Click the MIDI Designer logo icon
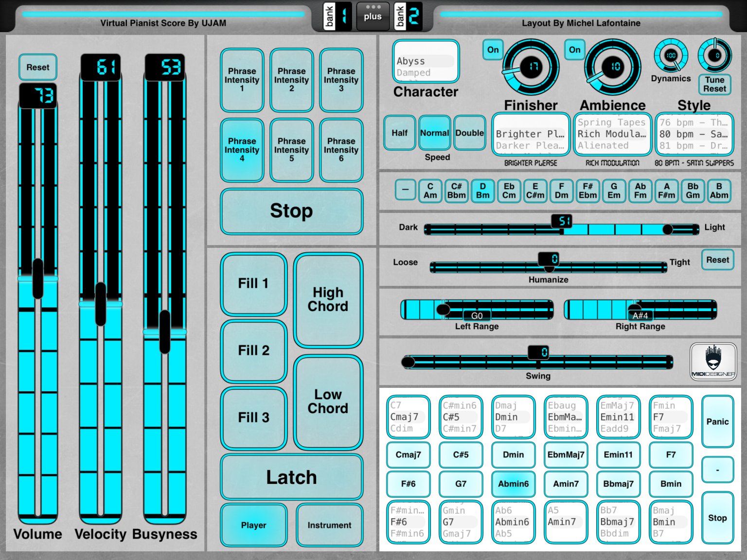The height and width of the screenshot is (560, 747). pos(713,362)
